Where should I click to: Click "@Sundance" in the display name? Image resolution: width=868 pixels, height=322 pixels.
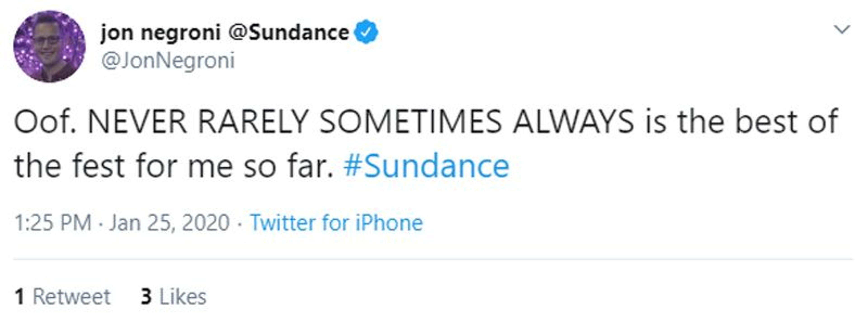(x=289, y=33)
